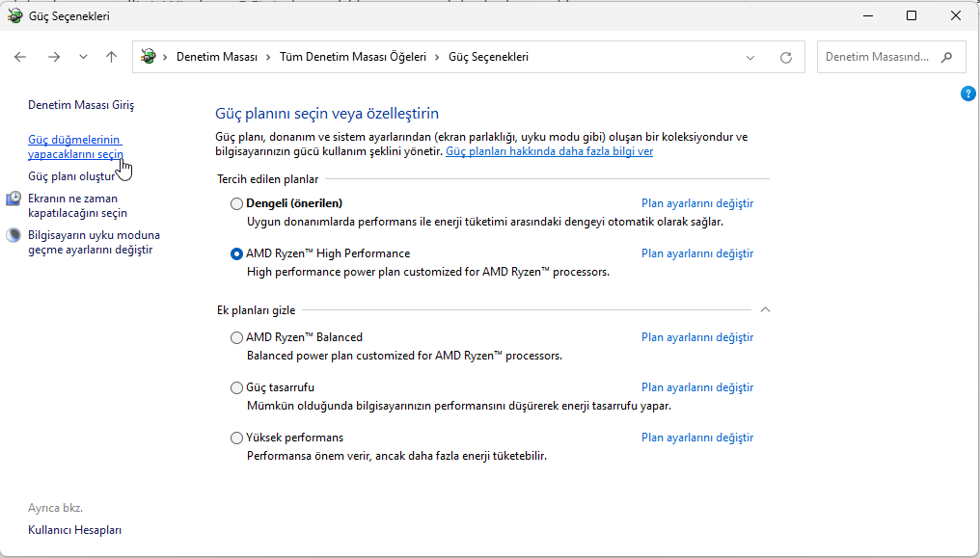The height and width of the screenshot is (558, 980).
Task: Click Denetim Masası breadcrumb item
Action: [216, 57]
